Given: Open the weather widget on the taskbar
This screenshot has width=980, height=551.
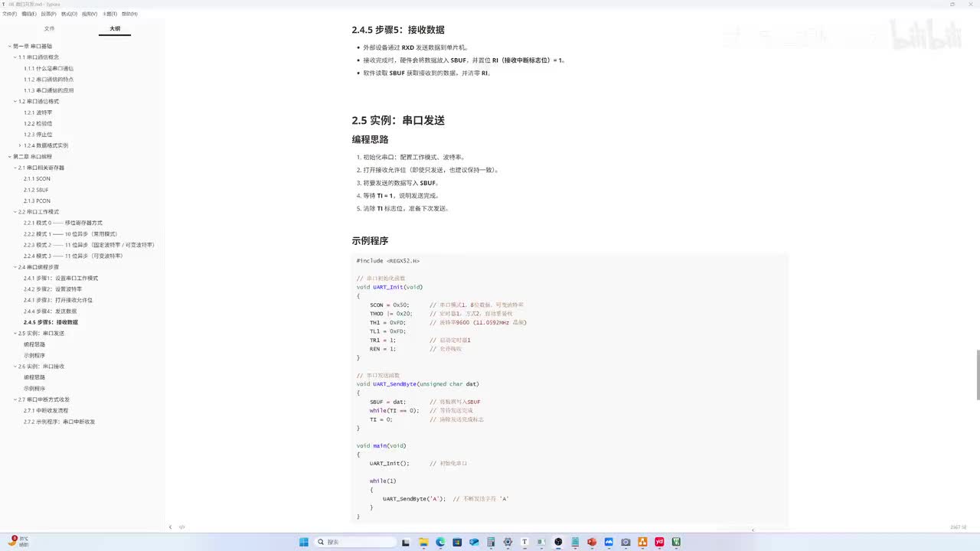Looking at the screenshot, I should (19, 541).
